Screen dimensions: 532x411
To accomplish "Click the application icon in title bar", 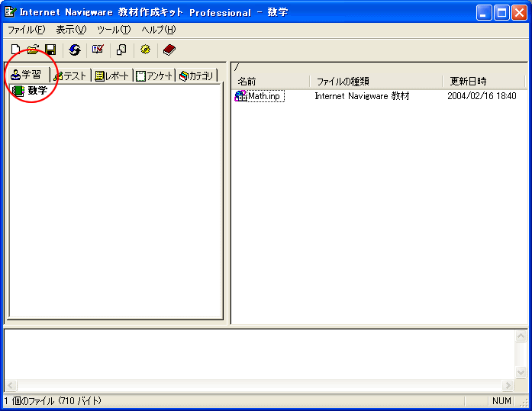I will click(x=10, y=12).
